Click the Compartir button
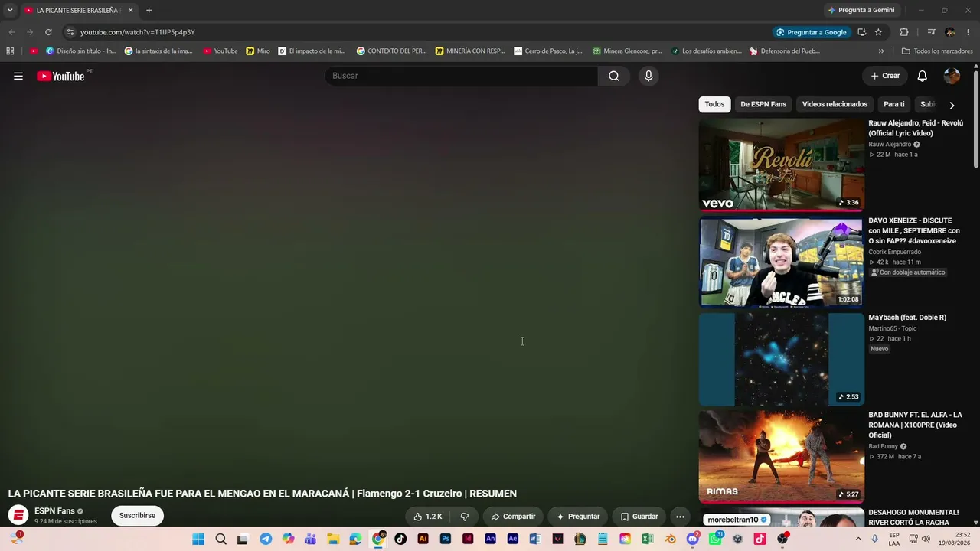 pyautogui.click(x=513, y=517)
